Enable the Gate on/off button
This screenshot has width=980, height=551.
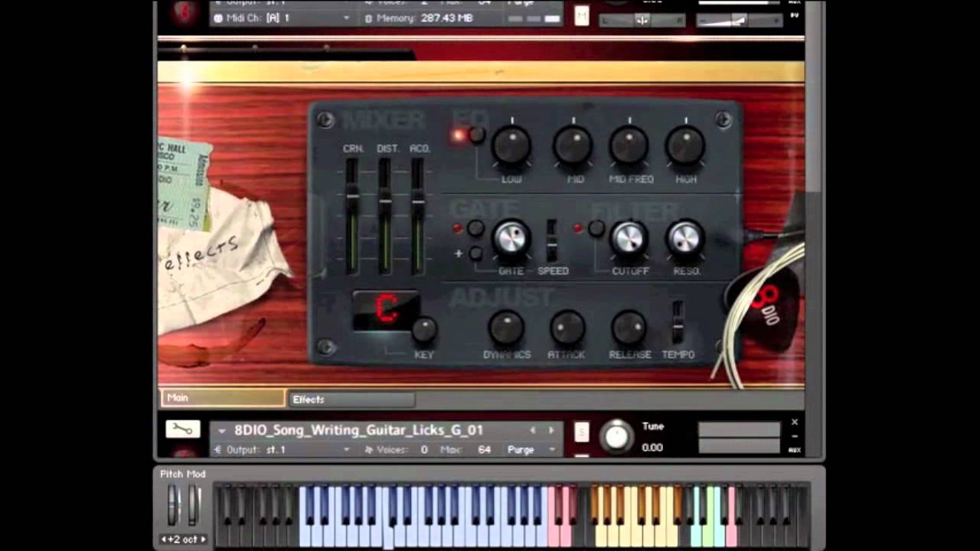pyautogui.click(x=476, y=228)
